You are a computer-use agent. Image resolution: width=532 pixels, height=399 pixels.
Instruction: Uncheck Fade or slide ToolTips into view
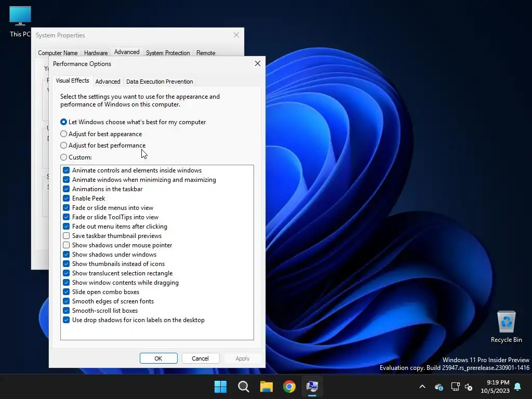(x=66, y=217)
